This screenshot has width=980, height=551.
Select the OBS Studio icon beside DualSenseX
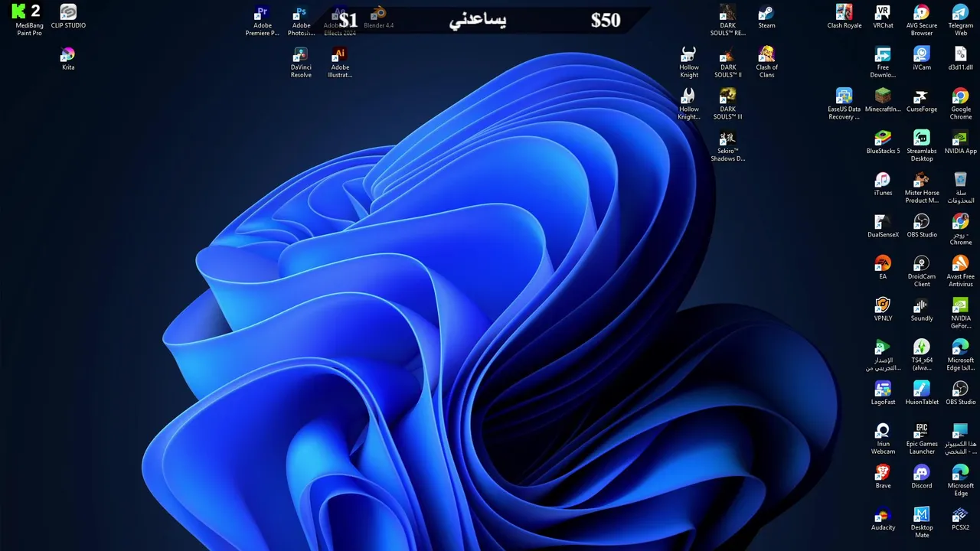point(922,226)
